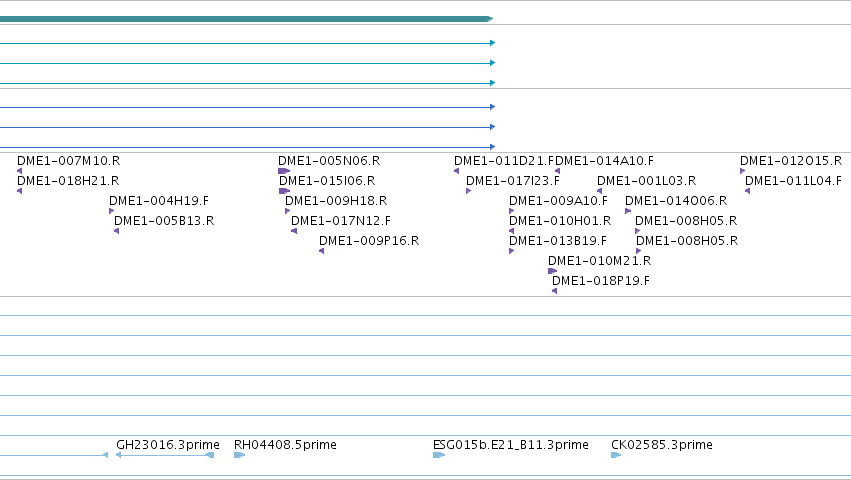This screenshot has width=851, height=480.
Task: Open the DME1-004H19.F feature label
Action: (x=159, y=201)
